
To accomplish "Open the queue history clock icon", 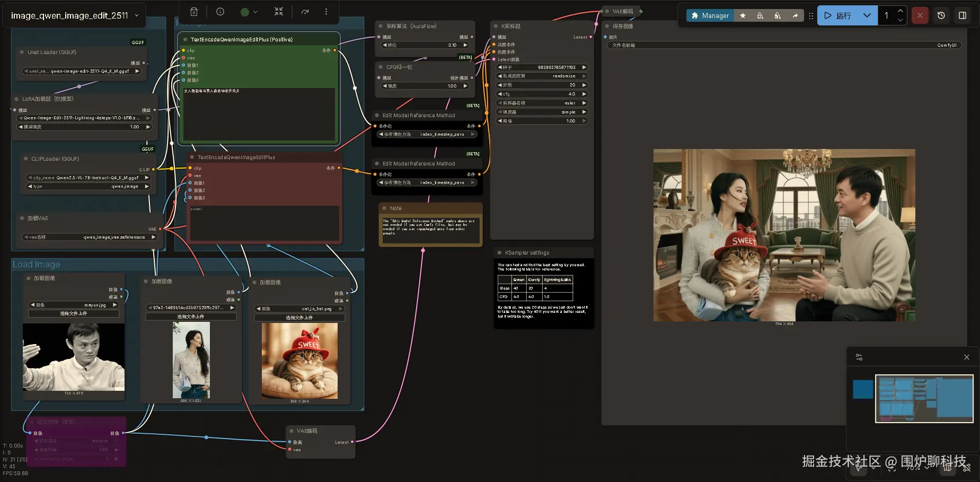I will 941,15.
